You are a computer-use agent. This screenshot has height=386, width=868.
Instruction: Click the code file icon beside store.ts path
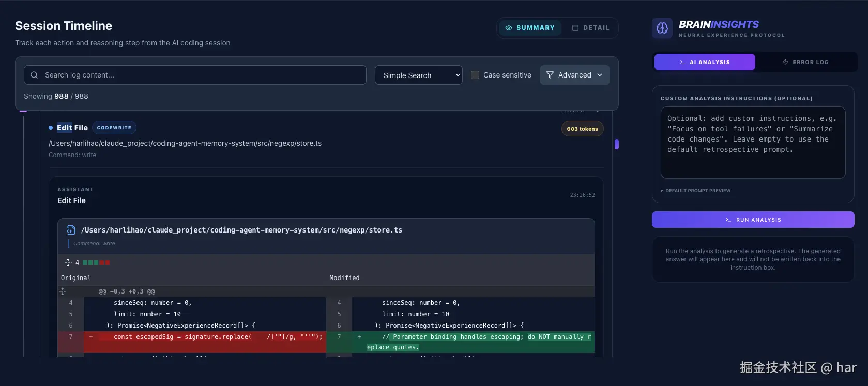pyautogui.click(x=71, y=230)
